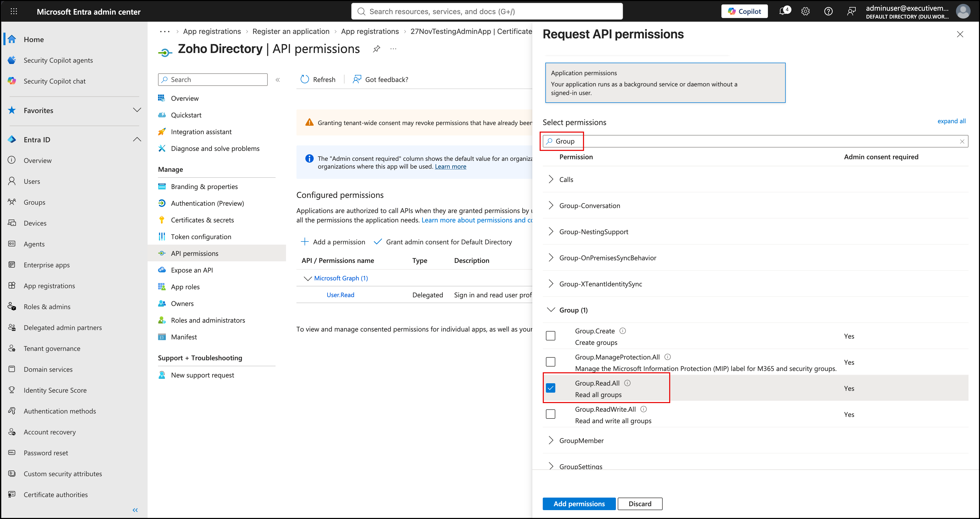This screenshot has height=519, width=980.
Task: Click the Group permissions search field
Action: 755,141
